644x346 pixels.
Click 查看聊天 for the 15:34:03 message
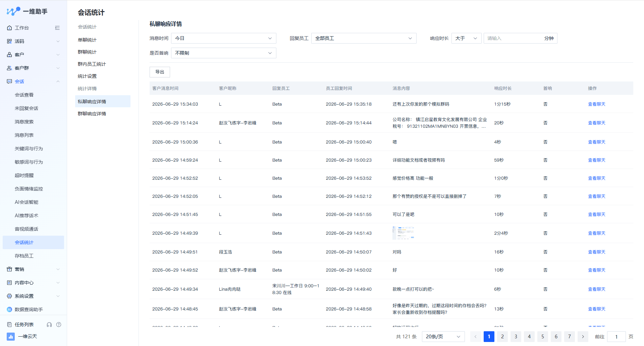click(597, 104)
